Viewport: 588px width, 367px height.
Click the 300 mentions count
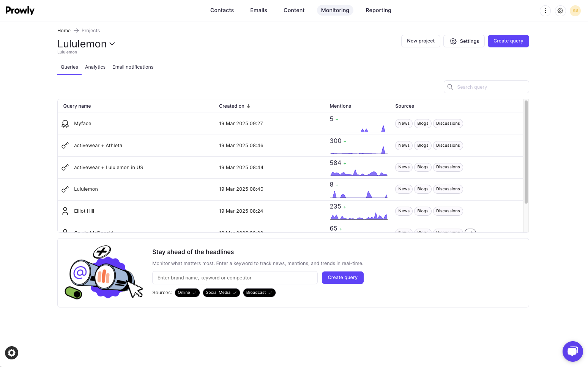(x=336, y=141)
